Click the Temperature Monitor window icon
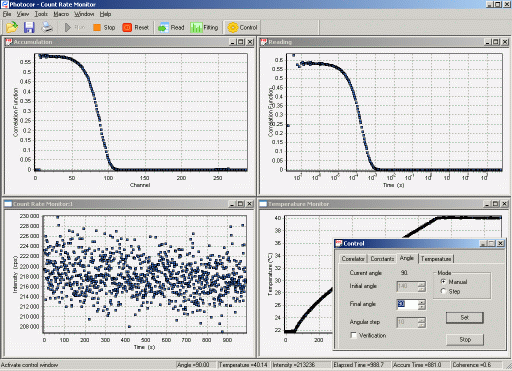Image resolution: width=512 pixels, height=371 pixels. (263, 204)
